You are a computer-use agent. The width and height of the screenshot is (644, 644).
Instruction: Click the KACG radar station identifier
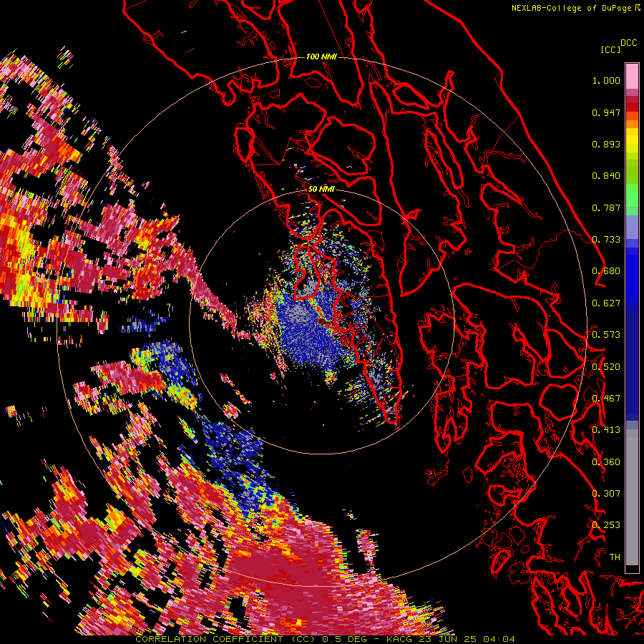tap(401, 639)
